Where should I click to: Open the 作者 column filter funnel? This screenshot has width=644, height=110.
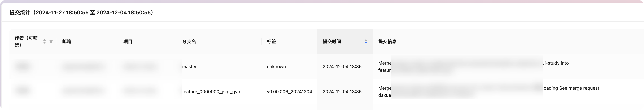click(51, 41)
